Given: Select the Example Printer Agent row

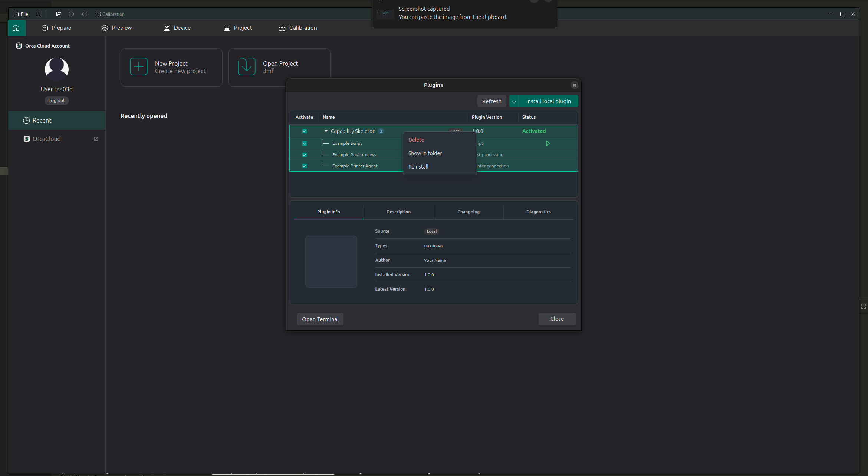Looking at the screenshot, I should pyautogui.click(x=434, y=166).
